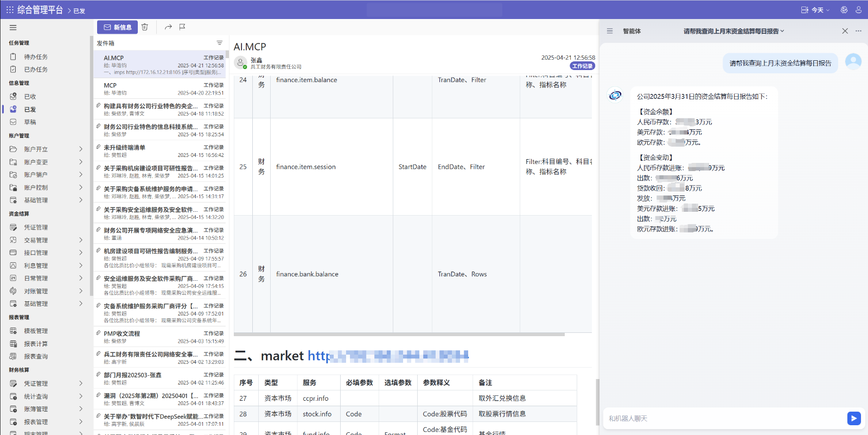The width and height of the screenshot is (868, 435).
Task: Flag the message using the flag icon
Action: pos(182,27)
